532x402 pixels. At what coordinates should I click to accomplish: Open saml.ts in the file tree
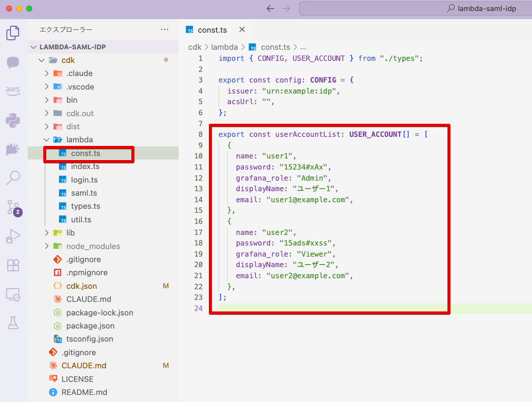(84, 193)
